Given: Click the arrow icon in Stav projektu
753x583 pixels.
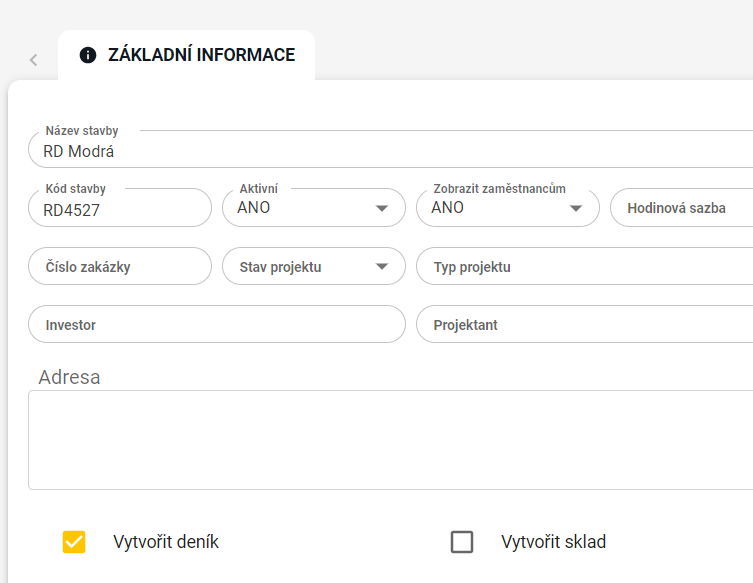Looking at the screenshot, I should tap(382, 267).
